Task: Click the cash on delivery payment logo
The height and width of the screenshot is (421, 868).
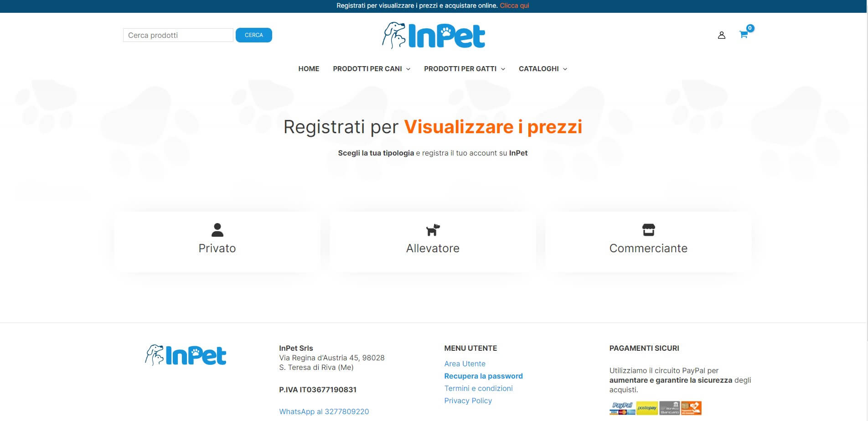Action: pos(691,408)
